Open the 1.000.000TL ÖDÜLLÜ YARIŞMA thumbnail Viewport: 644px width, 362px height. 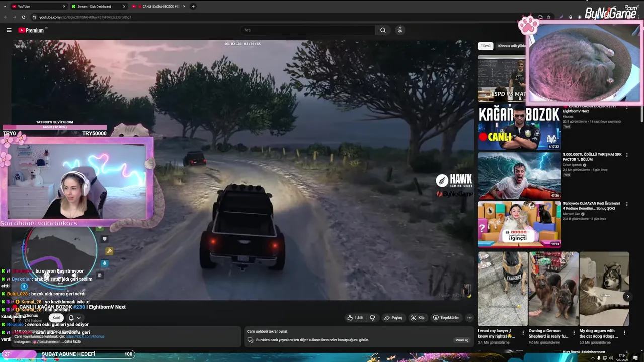pos(519,176)
